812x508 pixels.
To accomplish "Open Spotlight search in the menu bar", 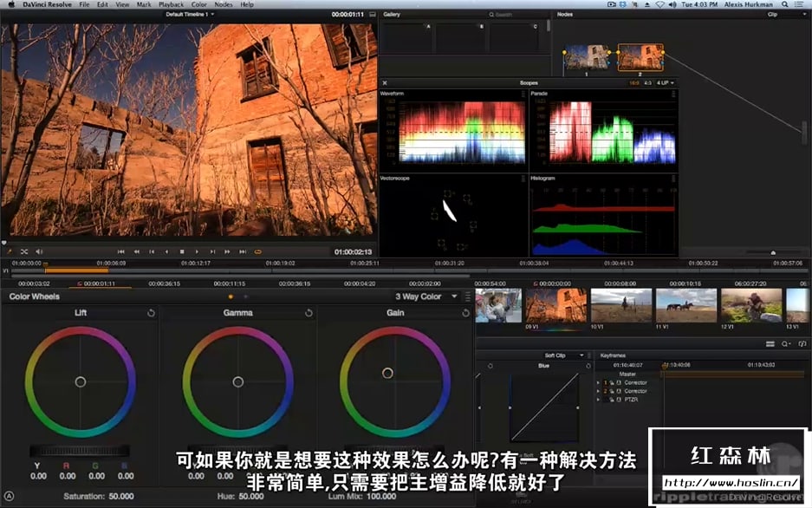I will (x=785, y=4).
